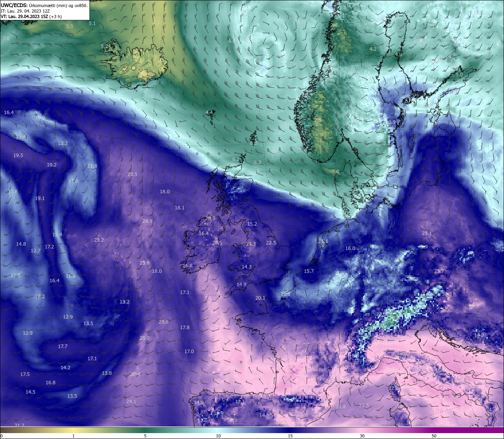Image resolution: width=504 pixels, height=439 pixels.
Task: Click the '10' tick label on the colour scale
Action: 218,436
